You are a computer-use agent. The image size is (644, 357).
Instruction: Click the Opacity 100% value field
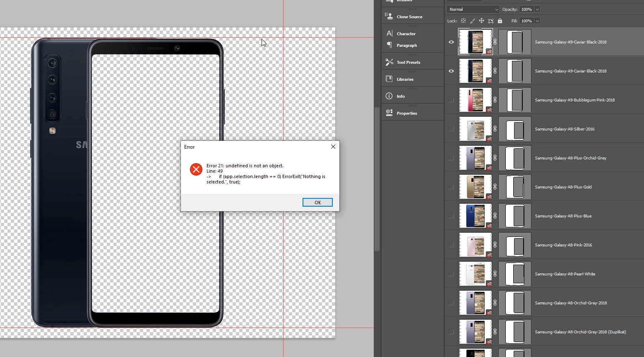click(526, 9)
